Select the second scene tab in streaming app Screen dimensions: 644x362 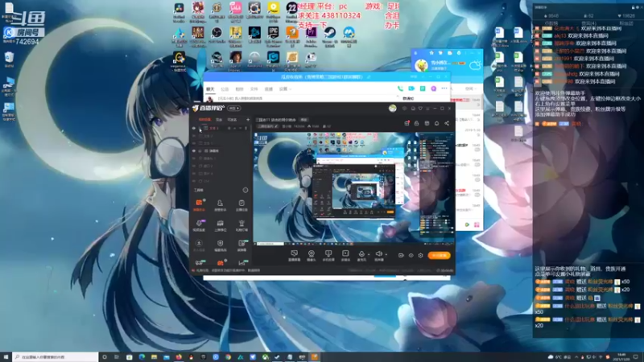tap(219, 120)
